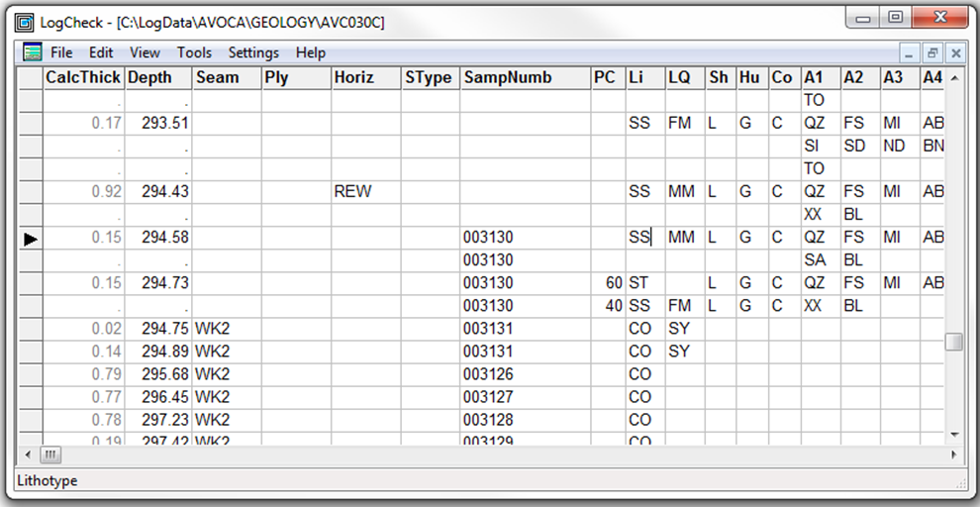Click the CalcThick column header
The width and height of the screenshot is (980, 507).
point(83,77)
